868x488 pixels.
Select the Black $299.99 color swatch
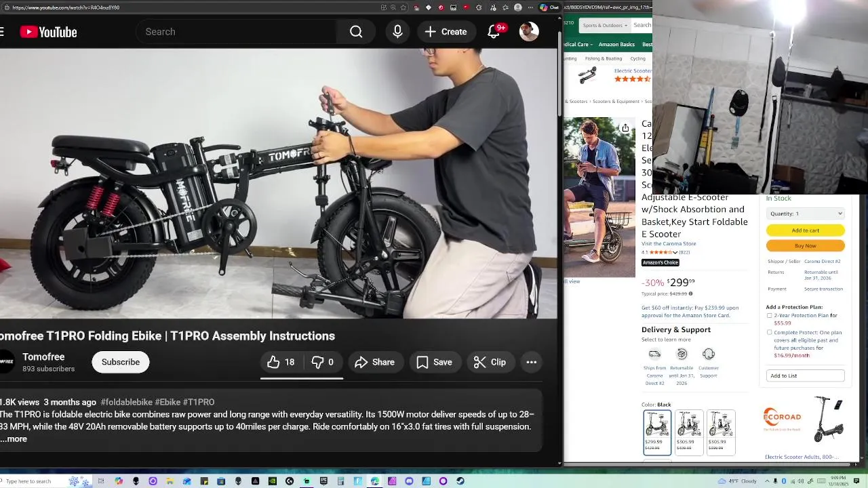657,432
